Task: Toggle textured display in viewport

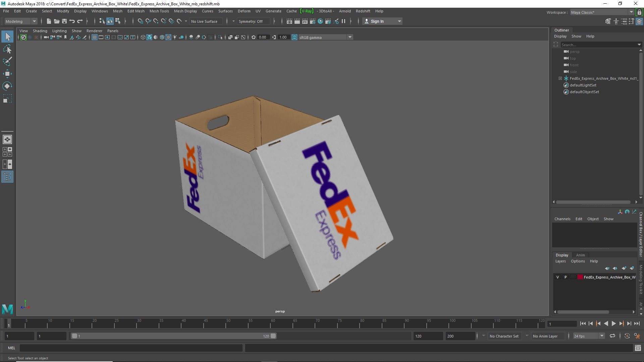Action: coord(168,37)
